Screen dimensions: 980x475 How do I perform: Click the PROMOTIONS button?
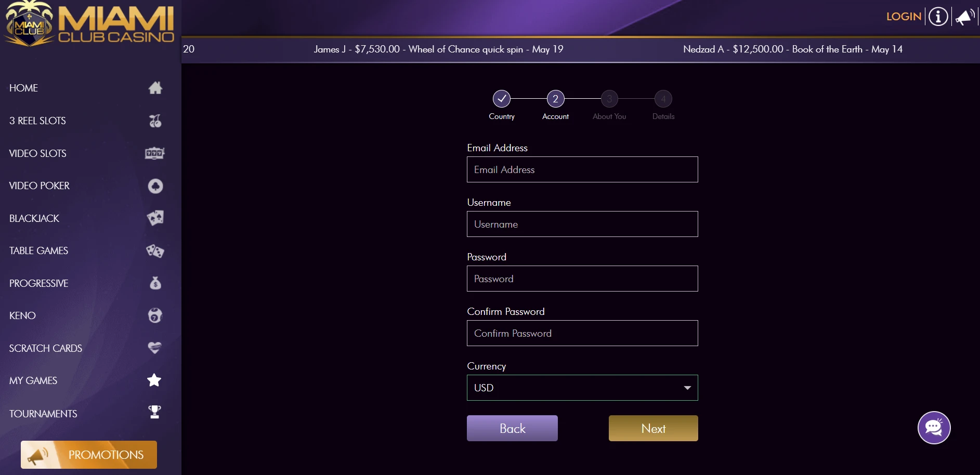click(89, 455)
